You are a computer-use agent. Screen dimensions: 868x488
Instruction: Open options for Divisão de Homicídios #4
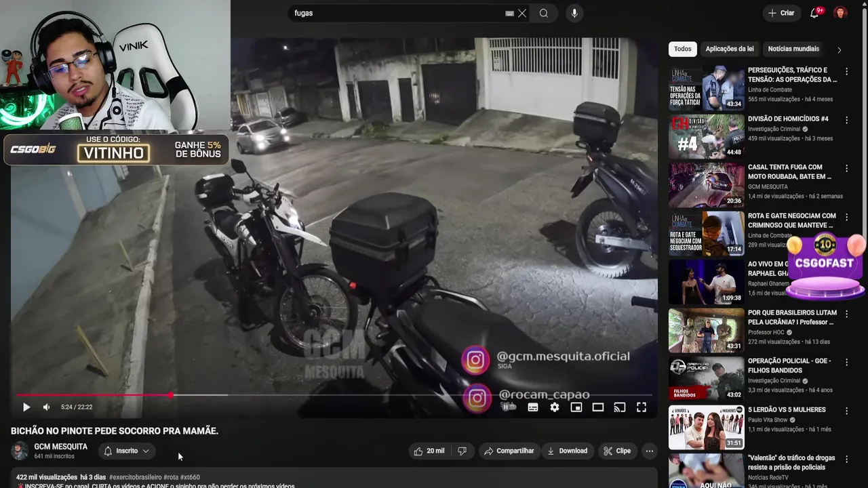click(846, 120)
